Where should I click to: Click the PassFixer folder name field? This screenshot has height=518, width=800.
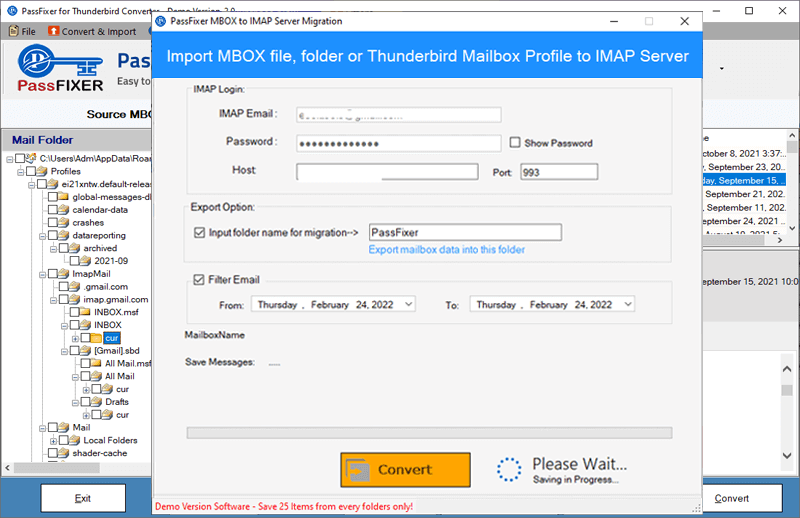(465, 232)
